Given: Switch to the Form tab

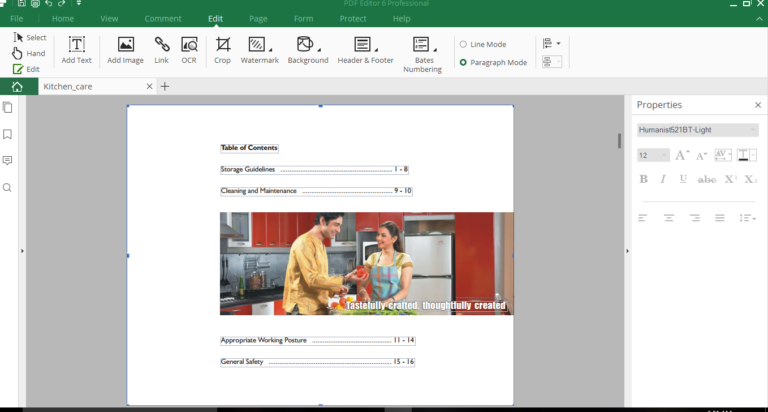Looking at the screenshot, I should 303,19.
